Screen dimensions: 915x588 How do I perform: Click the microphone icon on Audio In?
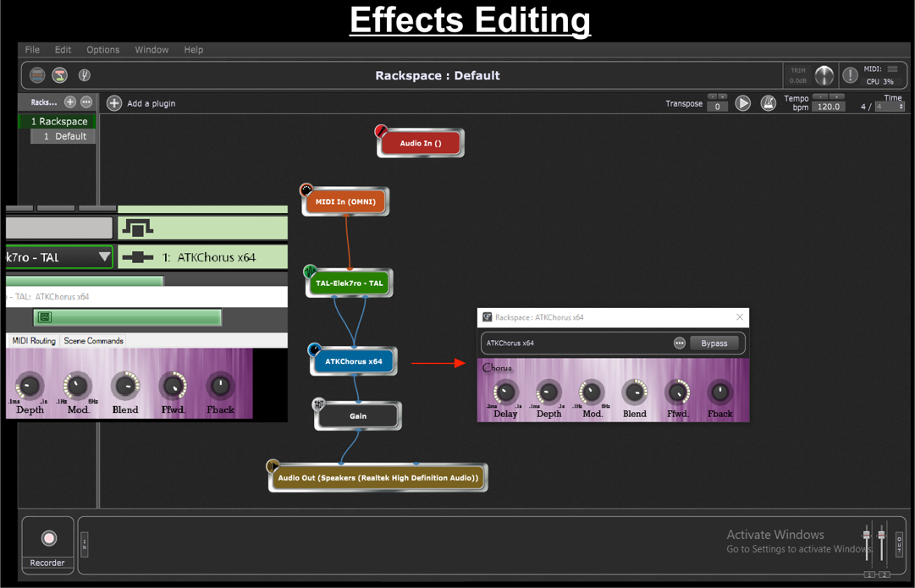click(381, 130)
